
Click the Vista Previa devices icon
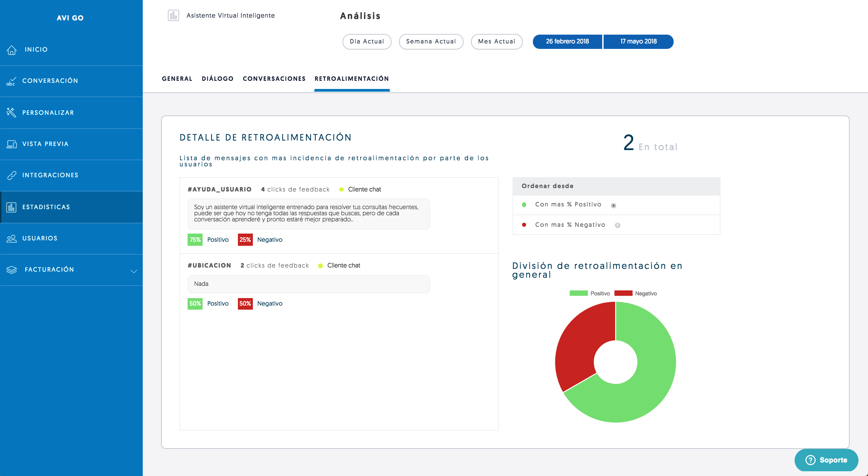pos(12,144)
